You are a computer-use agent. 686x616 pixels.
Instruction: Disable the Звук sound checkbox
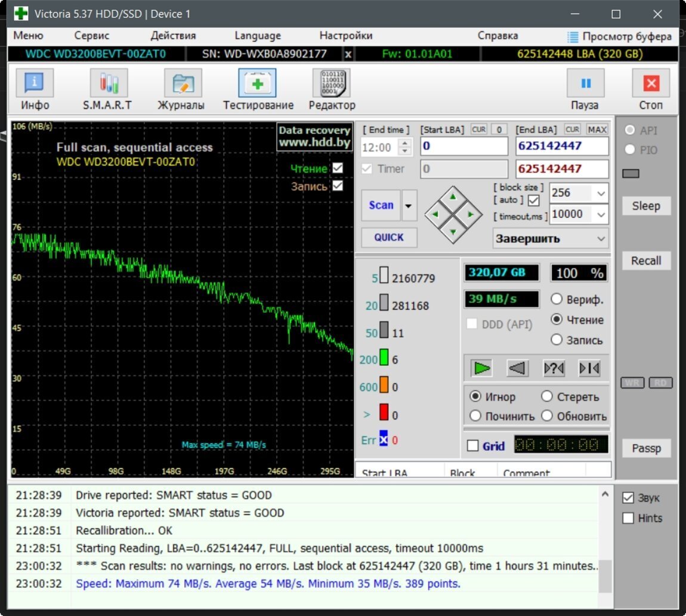pos(628,498)
